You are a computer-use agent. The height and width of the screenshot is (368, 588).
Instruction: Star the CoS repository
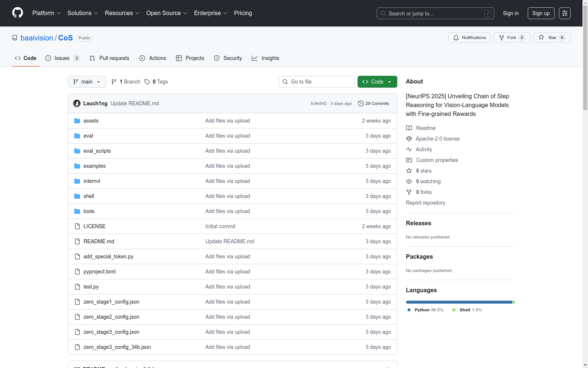point(552,38)
